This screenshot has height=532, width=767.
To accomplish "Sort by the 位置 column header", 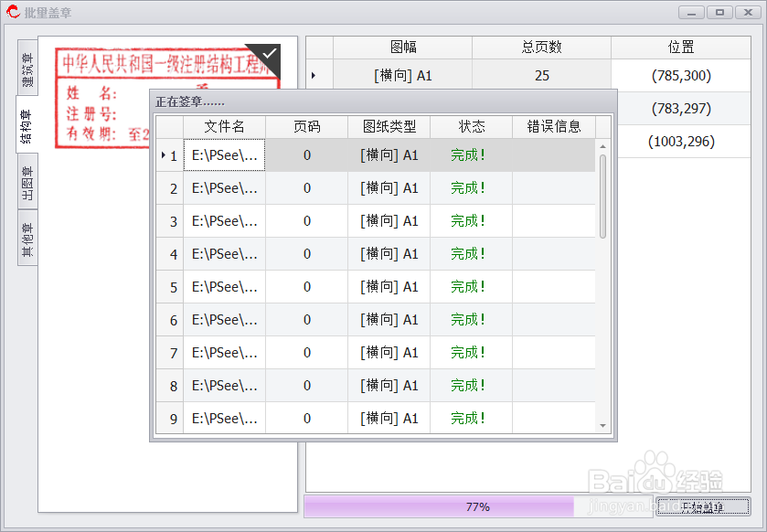I will tap(681, 48).
